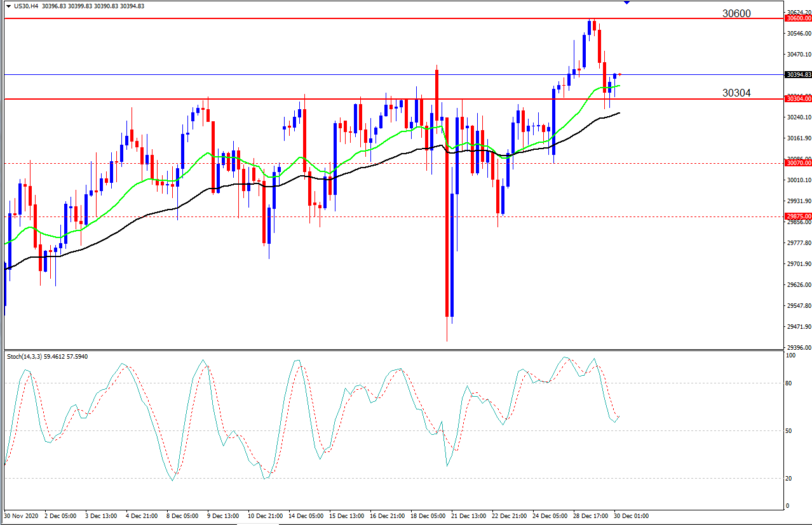Click the 30394.83 current price tag
Screen dimensions: 812x525
click(x=797, y=75)
